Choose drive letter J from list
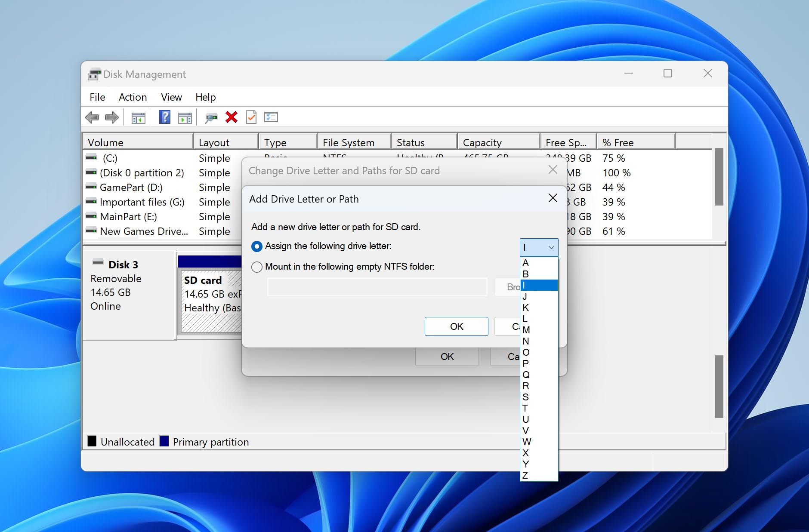This screenshot has height=532, width=809. [x=539, y=296]
